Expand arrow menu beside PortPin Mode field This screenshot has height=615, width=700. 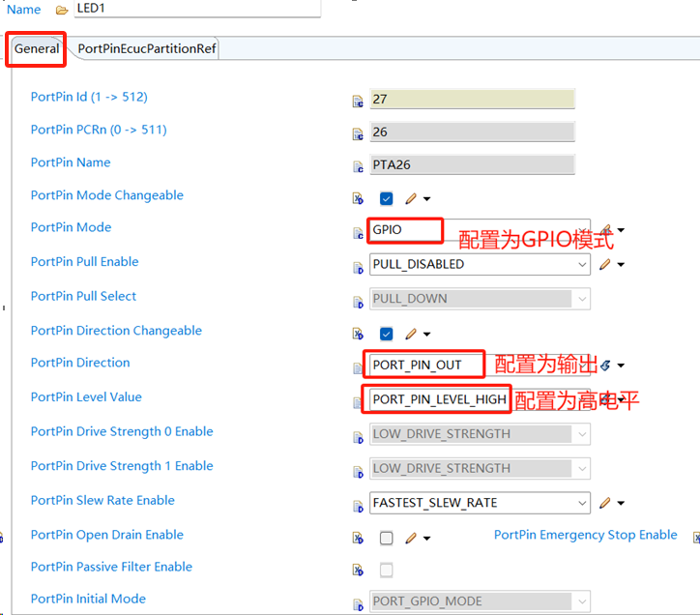click(621, 230)
